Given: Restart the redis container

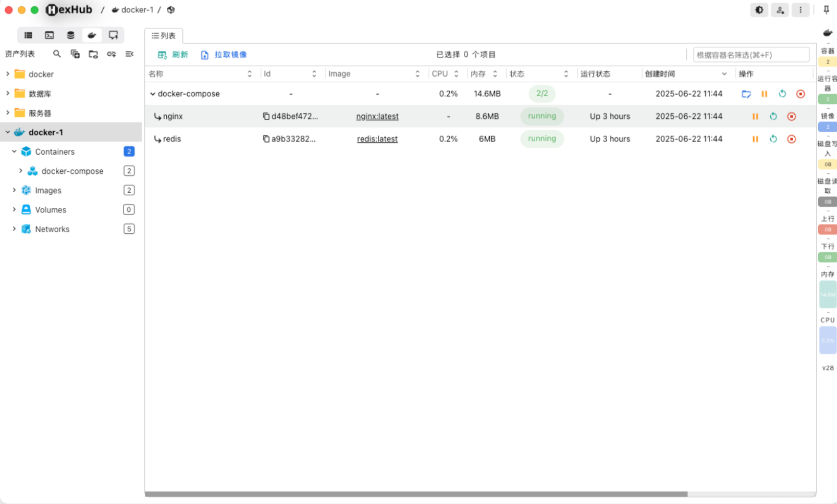Looking at the screenshot, I should click(773, 139).
